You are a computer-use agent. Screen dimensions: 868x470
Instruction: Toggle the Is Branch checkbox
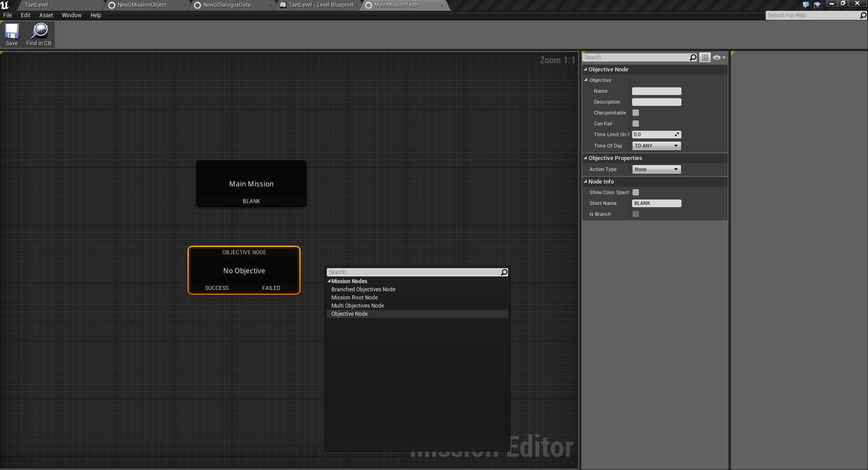pyautogui.click(x=636, y=214)
